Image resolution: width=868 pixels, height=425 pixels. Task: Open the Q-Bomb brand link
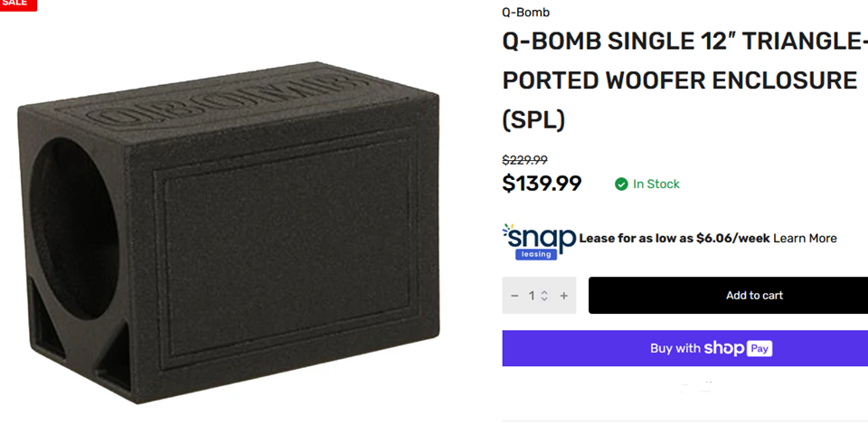pyautogui.click(x=525, y=13)
